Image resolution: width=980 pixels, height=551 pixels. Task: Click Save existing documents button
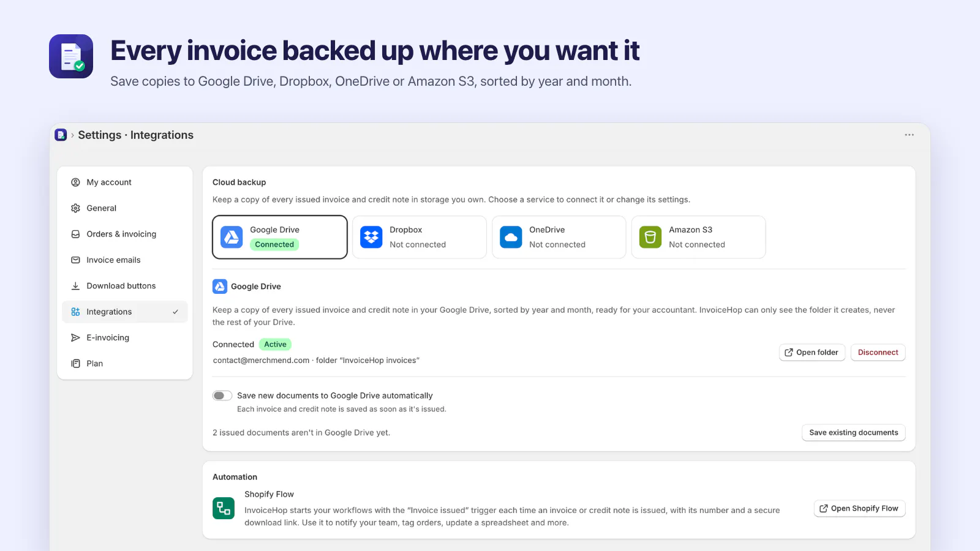tap(853, 433)
